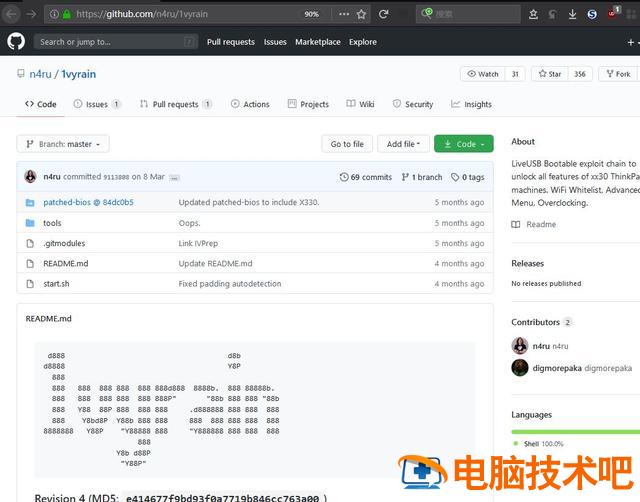640x502 pixels.
Task: Open Marketplace from top navigation
Action: [318, 42]
